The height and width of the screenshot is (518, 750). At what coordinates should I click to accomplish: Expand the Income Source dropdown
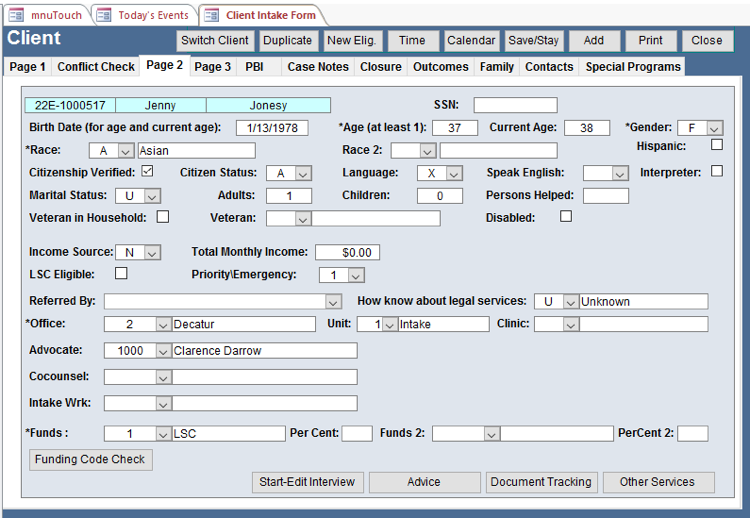tap(151, 252)
